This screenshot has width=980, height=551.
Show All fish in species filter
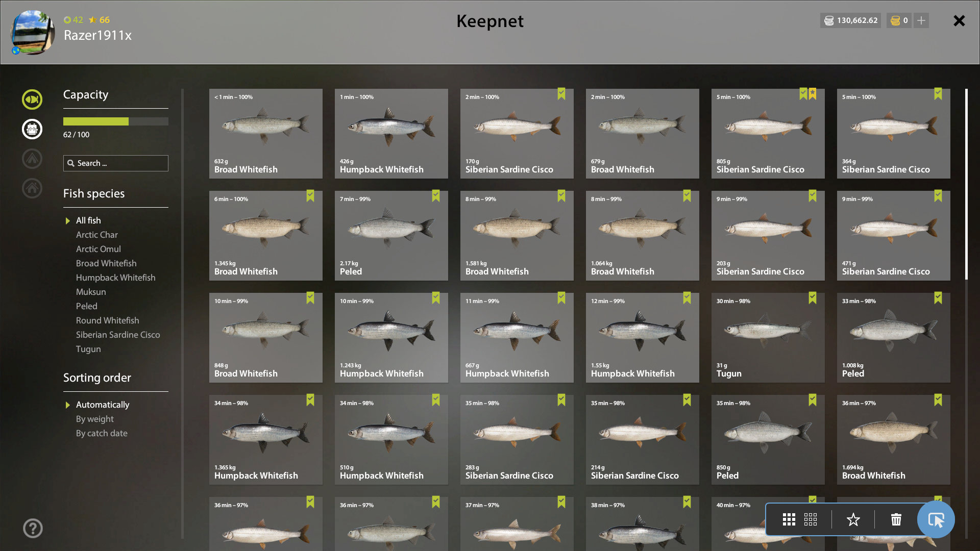click(x=88, y=220)
